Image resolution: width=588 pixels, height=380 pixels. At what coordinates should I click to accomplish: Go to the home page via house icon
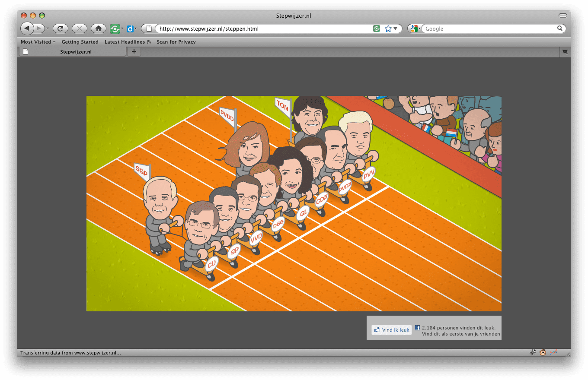tap(99, 28)
